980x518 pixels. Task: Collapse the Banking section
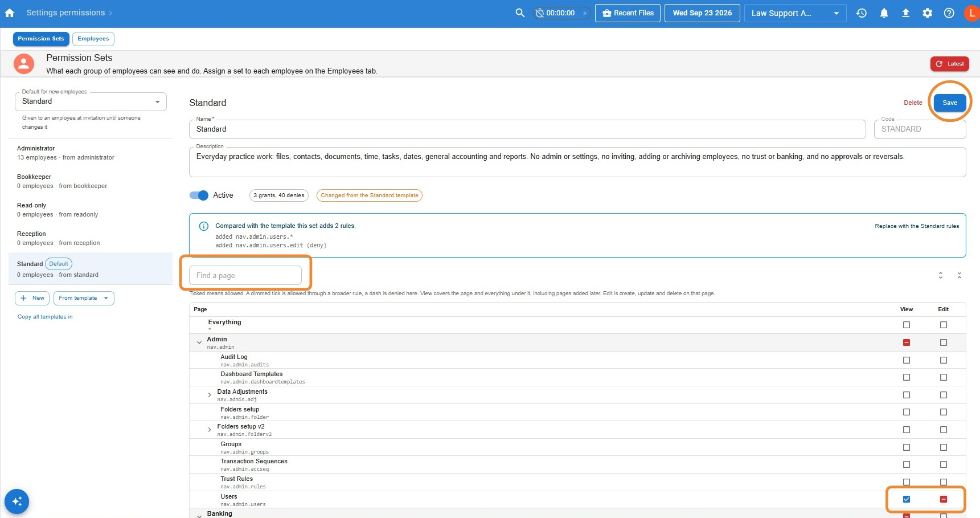[x=199, y=515]
